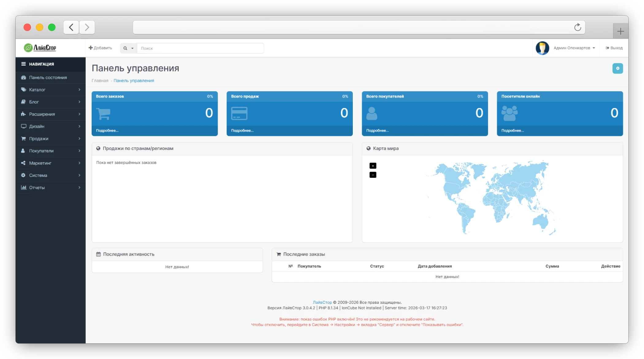Open Подробнее under Посетители онлайн
The width and height of the screenshot is (644, 359).
pos(513,131)
